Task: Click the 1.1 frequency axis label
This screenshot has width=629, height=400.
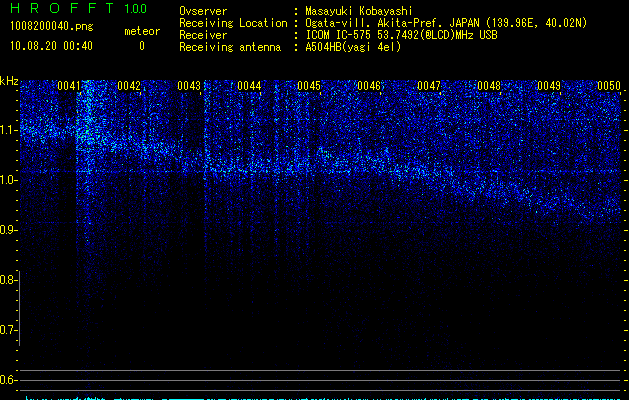Action: coord(8,130)
